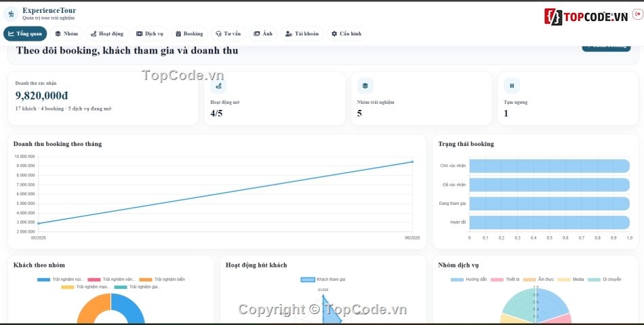644x325 pixels.
Task: Click the Nhóm dịch vụ heading
Action: (458, 265)
